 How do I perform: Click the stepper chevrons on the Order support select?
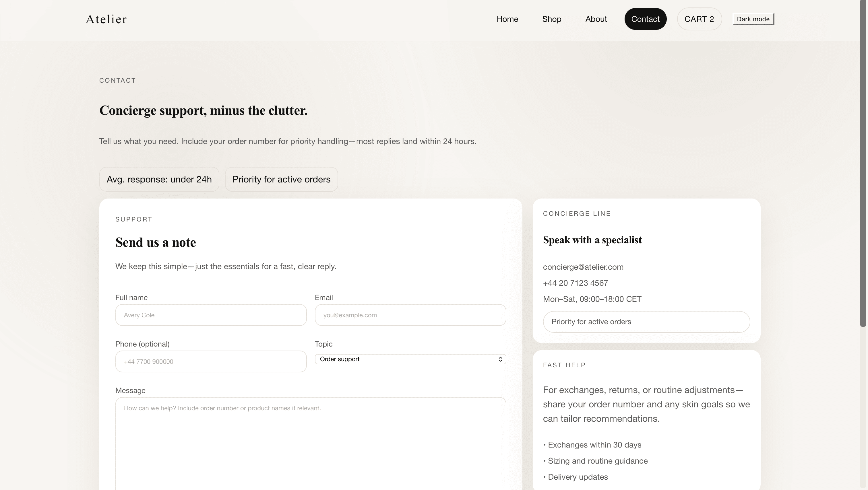500,359
